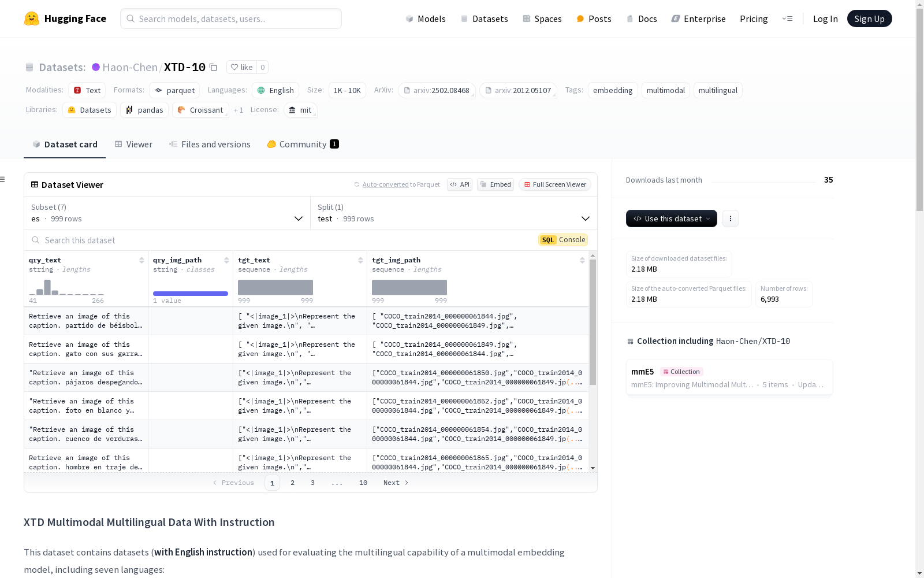This screenshot has width=924, height=578.
Task: Click the 1K - 10K size tag
Action: click(347, 90)
